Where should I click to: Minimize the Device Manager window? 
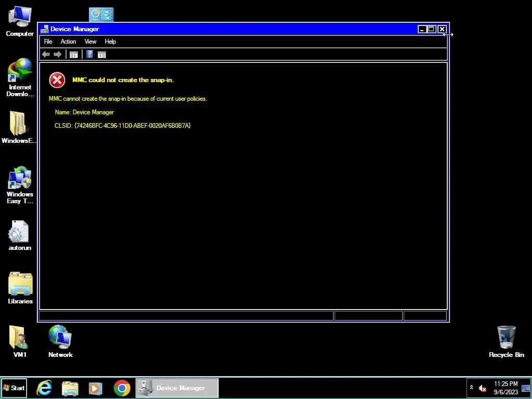pyautogui.click(x=422, y=29)
